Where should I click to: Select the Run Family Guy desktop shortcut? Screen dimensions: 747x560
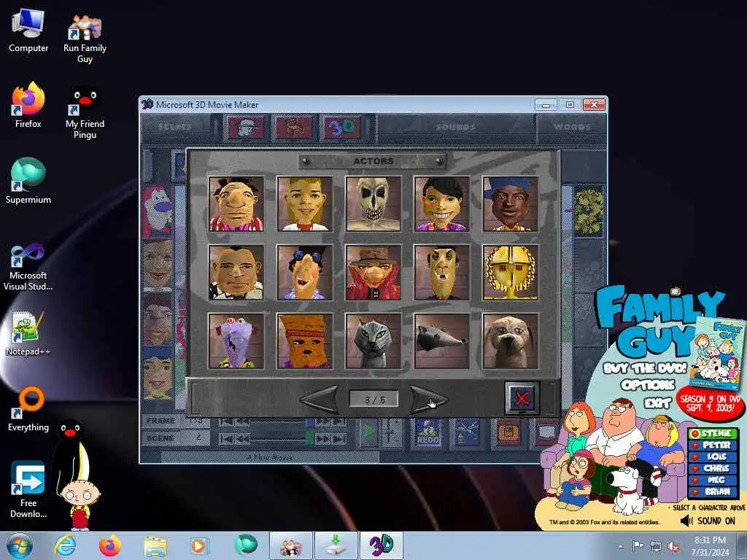pos(85,38)
